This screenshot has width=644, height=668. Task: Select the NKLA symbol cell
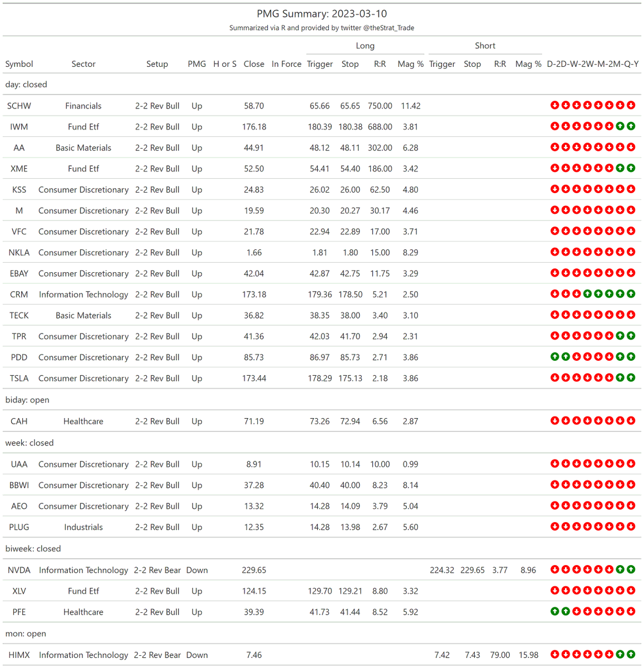pyautogui.click(x=19, y=253)
